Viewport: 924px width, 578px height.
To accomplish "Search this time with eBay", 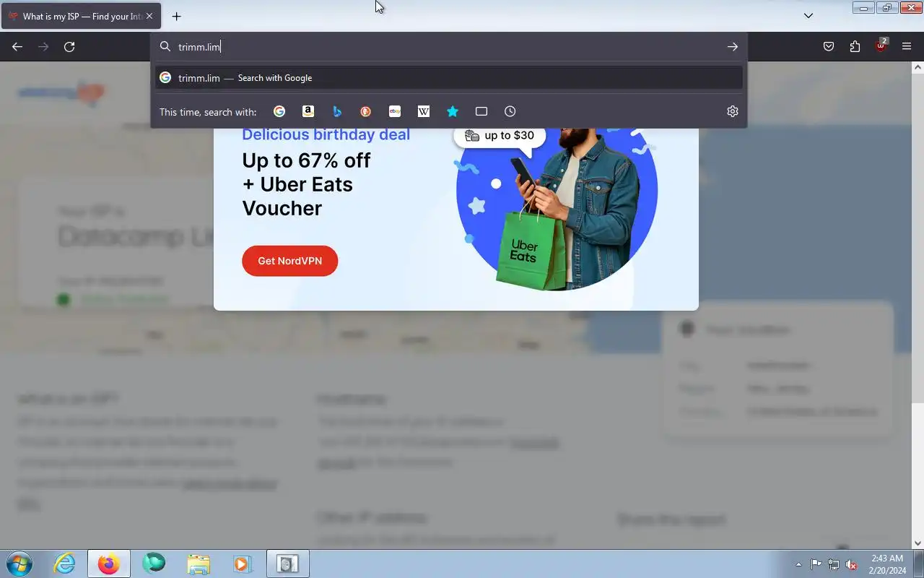I will tap(395, 111).
